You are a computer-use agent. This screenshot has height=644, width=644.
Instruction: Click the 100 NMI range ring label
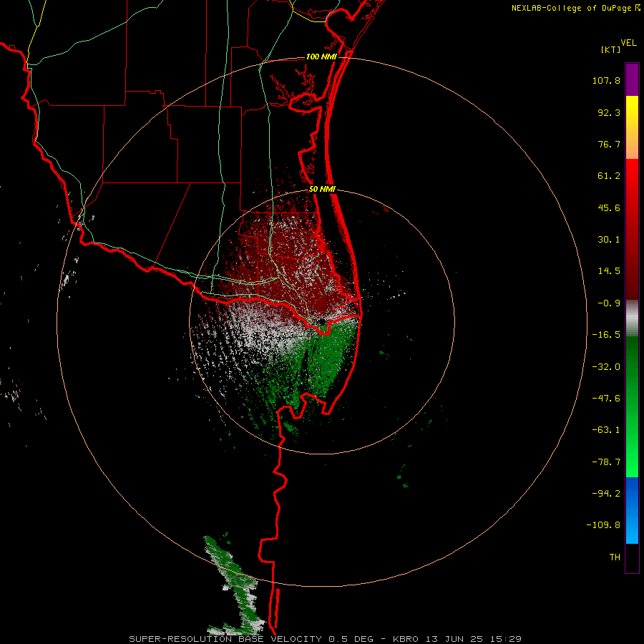321,57
